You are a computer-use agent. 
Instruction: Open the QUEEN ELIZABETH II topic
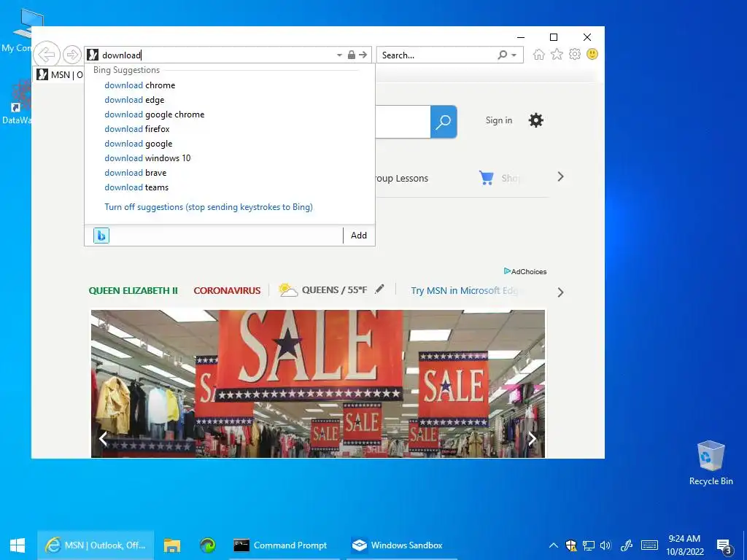(x=133, y=290)
